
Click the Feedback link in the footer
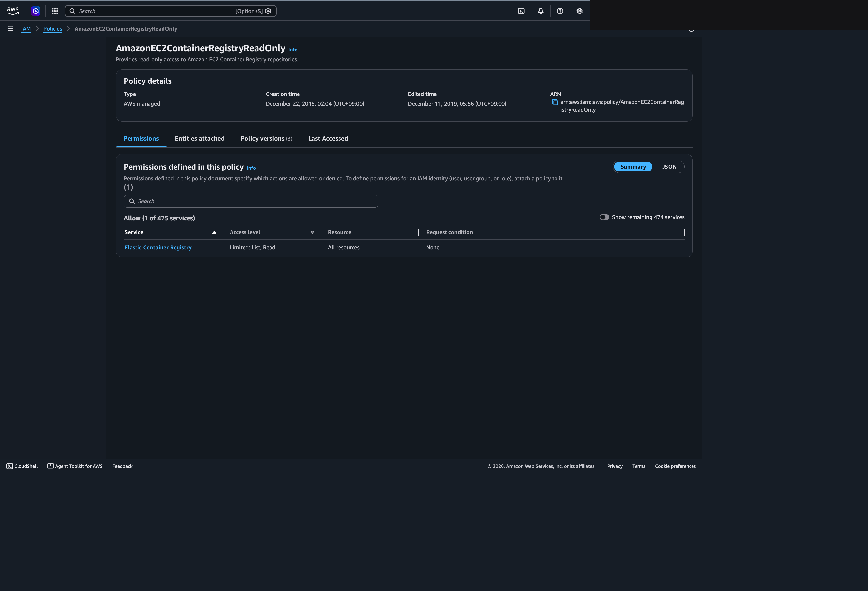(122, 466)
